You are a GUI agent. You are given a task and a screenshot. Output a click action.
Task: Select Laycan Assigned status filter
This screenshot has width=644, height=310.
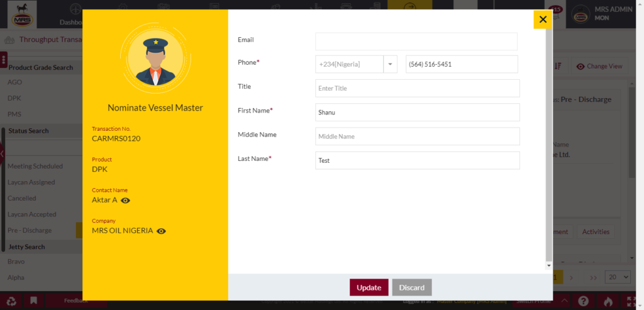31,182
